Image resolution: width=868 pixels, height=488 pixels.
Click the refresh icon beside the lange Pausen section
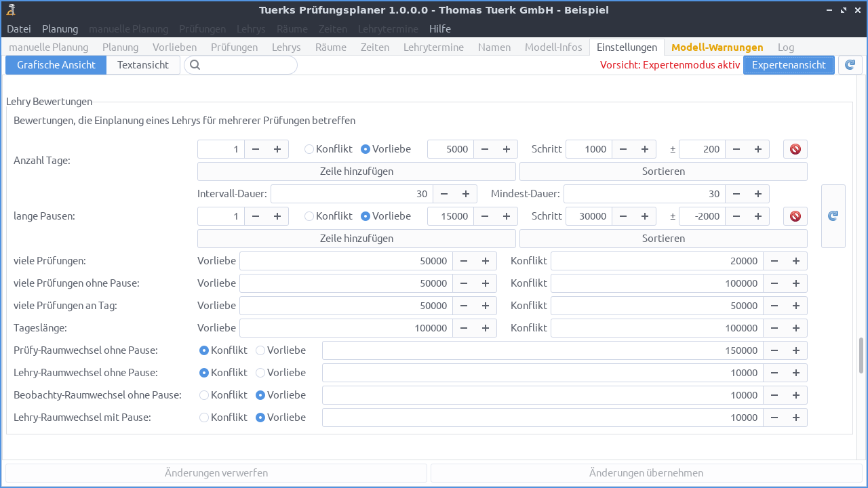point(833,216)
